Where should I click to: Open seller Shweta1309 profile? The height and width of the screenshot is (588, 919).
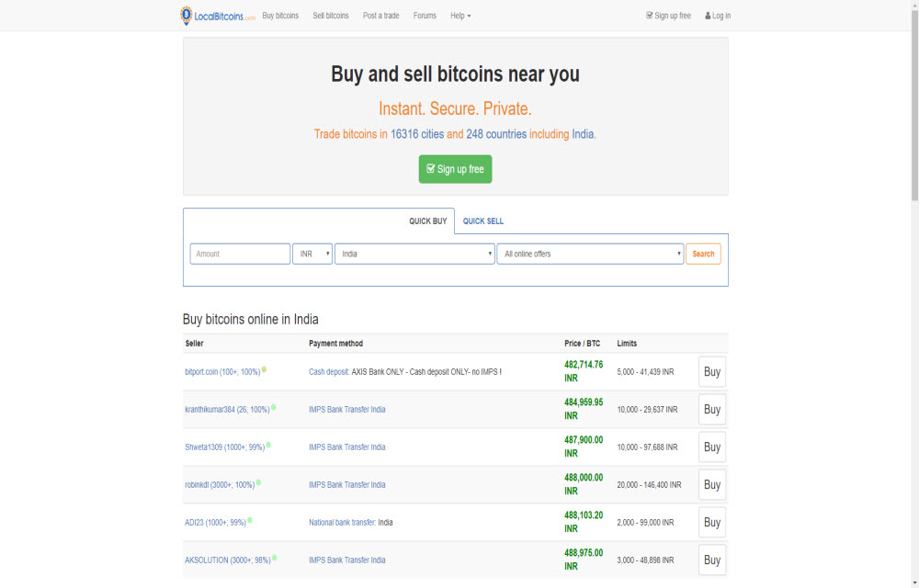224,447
